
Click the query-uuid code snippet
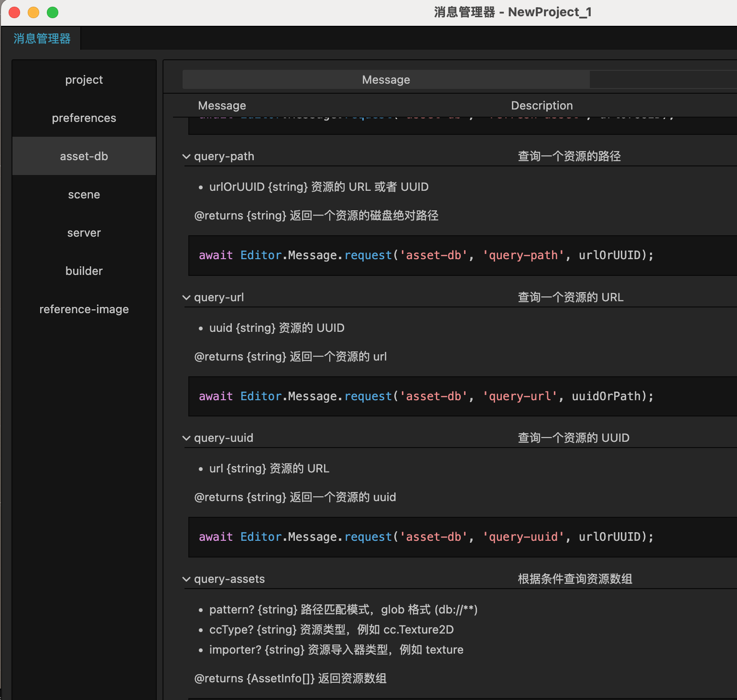463,537
